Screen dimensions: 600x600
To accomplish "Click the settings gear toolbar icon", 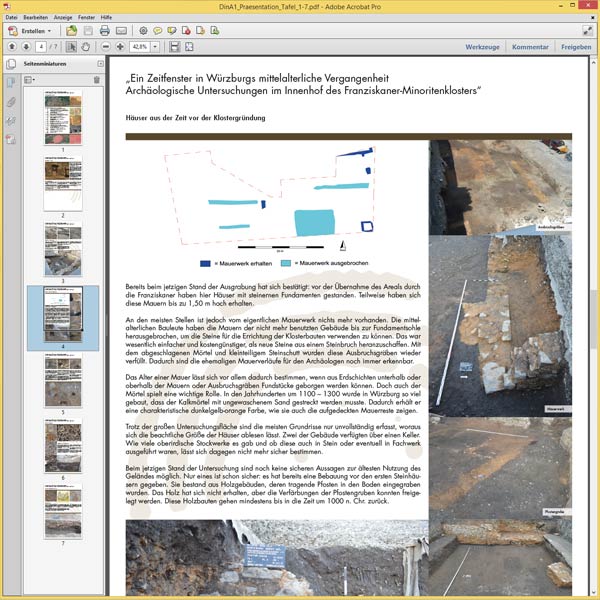I will click(143, 31).
